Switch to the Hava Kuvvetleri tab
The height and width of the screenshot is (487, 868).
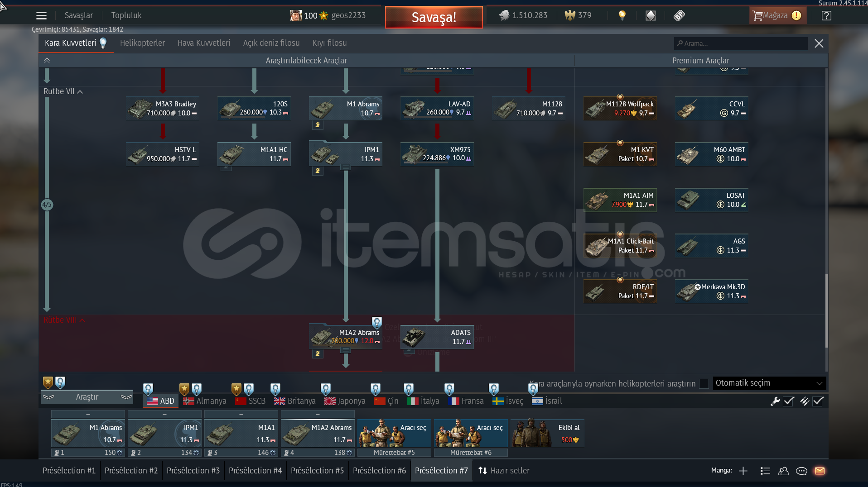(x=204, y=43)
